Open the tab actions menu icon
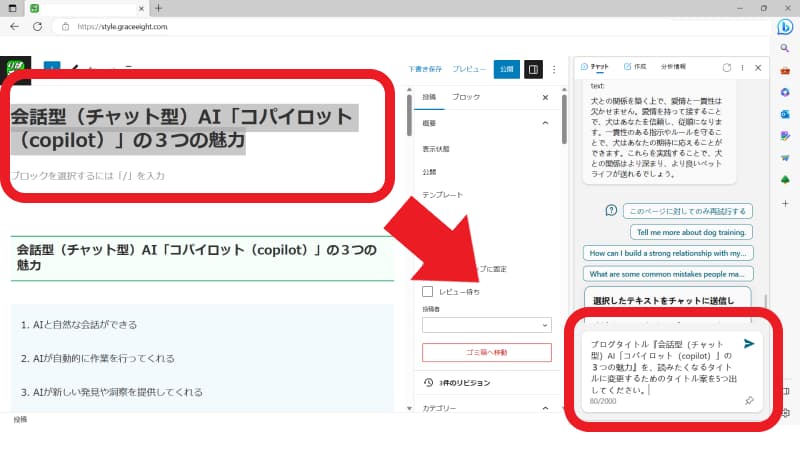The image size is (800, 450). [13, 8]
